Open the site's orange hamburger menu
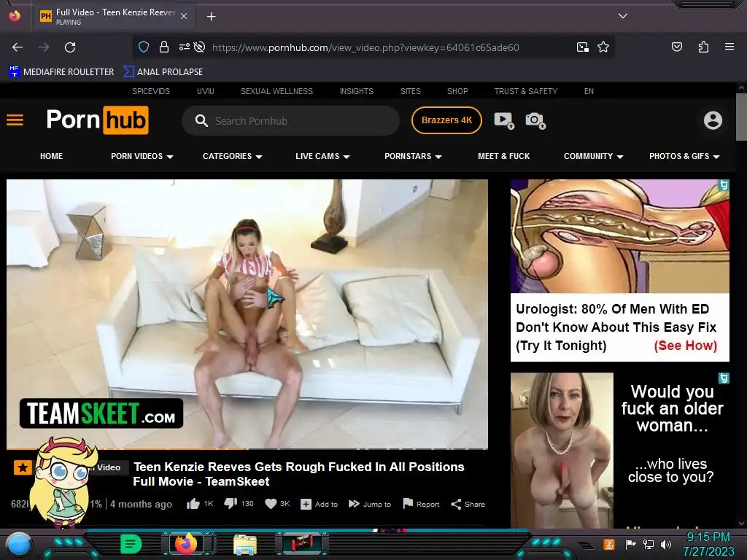This screenshot has height=560, width=747. click(15, 120)
